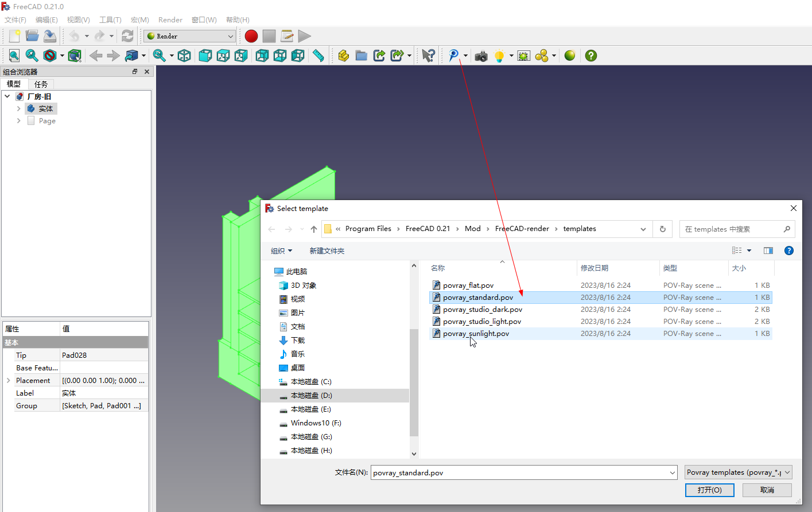The height and width of the screenshot is (512, 812).
Task: Click the render view selection icon
Action: [x=524, y=56]
